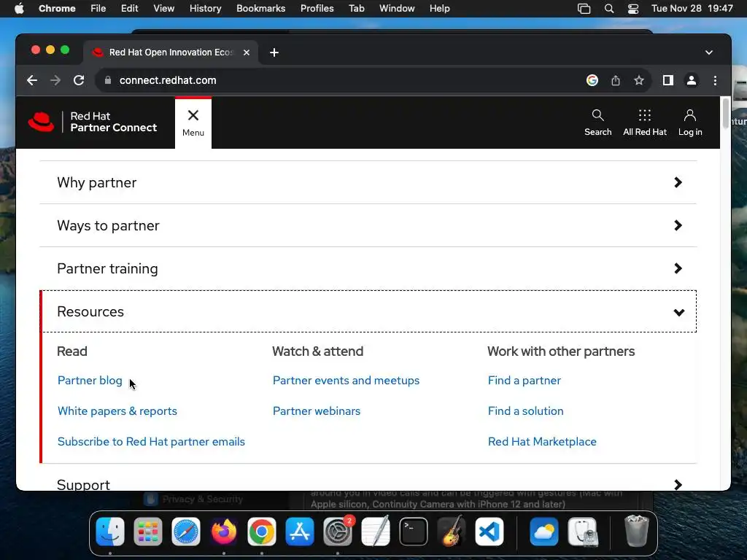Toggle the Chrome side panel icon

coord(668,80)
